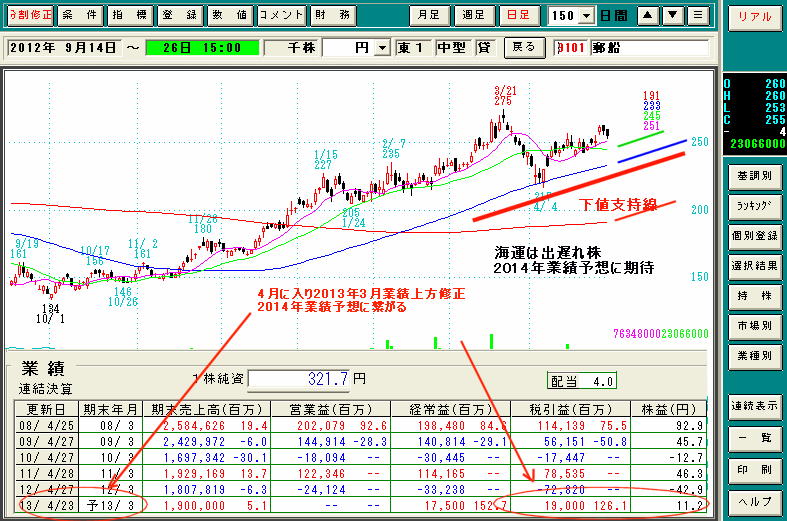Open the three-line list menu icon
This screenshot has width=787, height=521.
point(698,16)
